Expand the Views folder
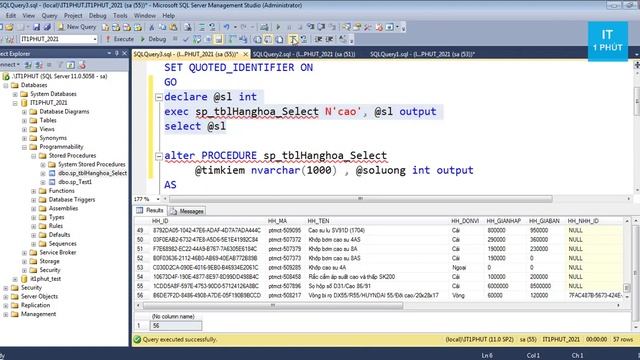The image size is (640, 360). point(24,129)
